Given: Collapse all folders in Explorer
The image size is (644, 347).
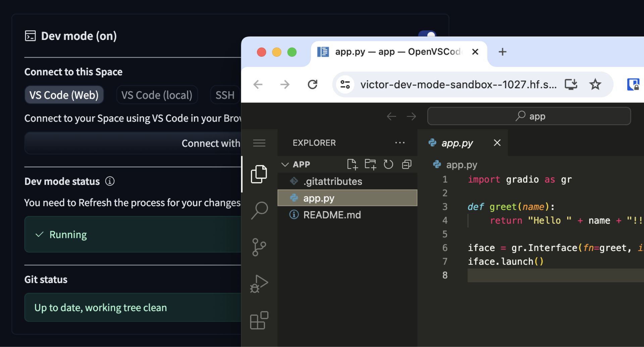Looking at the screenshot, I should tap(407, 164).
